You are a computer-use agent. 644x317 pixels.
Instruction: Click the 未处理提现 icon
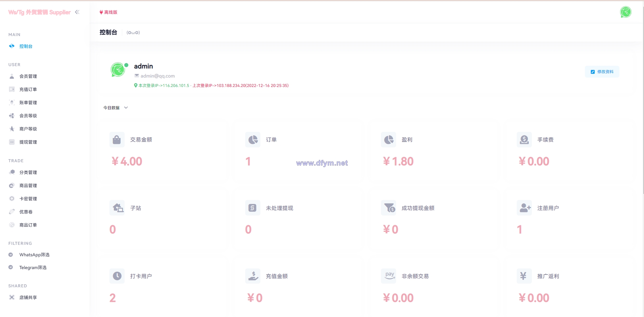click(253, 208)
